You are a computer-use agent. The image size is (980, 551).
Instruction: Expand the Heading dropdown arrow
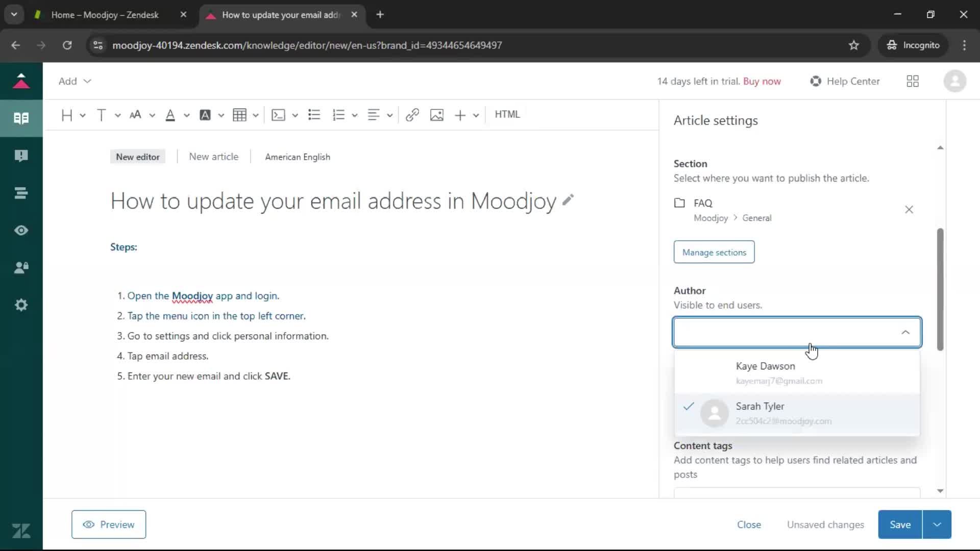pos(83,116)
